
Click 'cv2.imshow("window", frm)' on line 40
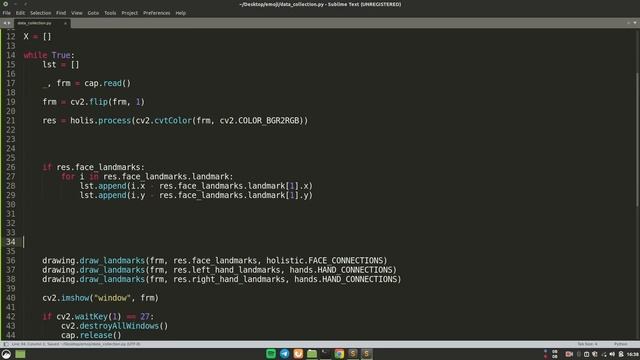coord(100,298)
